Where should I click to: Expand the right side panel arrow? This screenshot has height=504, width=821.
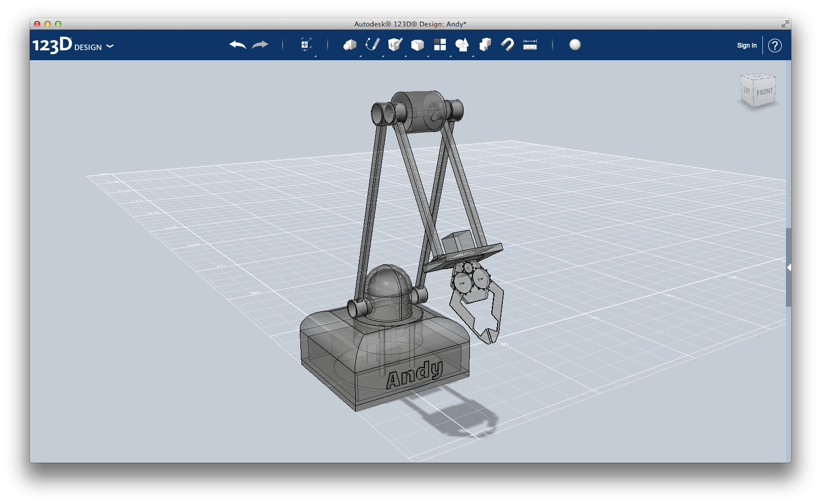click(789, 267)
